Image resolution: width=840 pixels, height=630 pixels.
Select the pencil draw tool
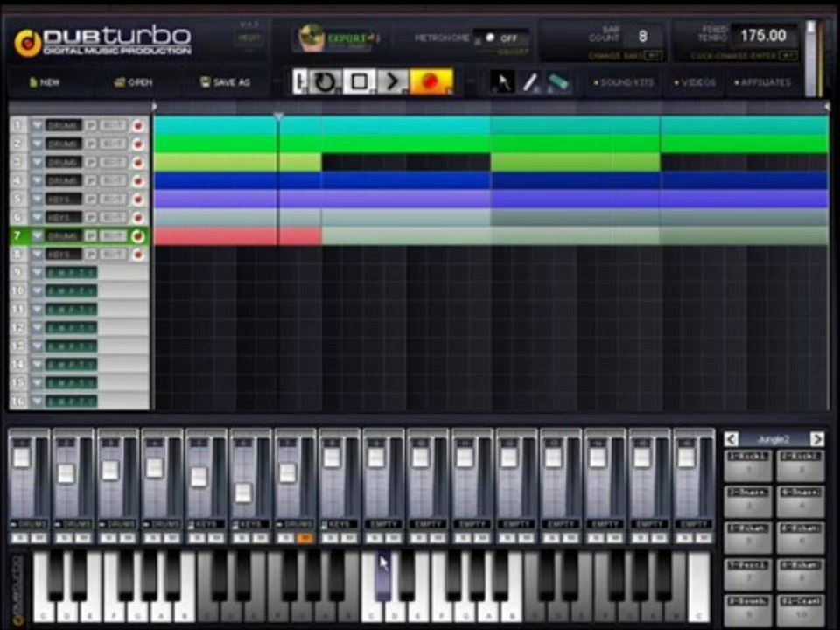coord(529,83)
